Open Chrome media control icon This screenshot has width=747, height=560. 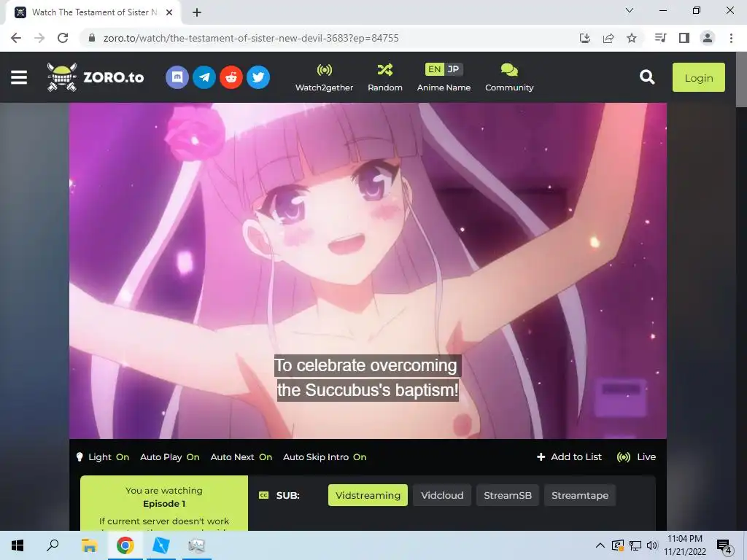tap(660, 38)
